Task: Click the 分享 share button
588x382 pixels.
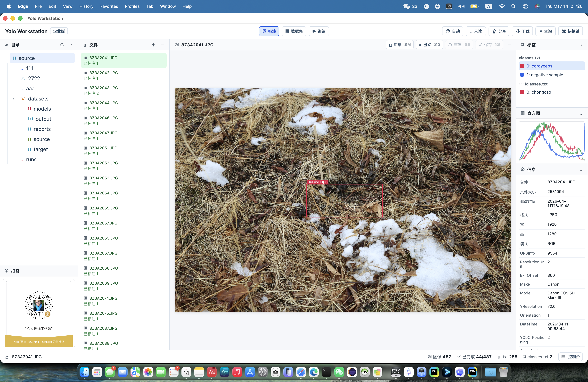Action: pos(499,31)
